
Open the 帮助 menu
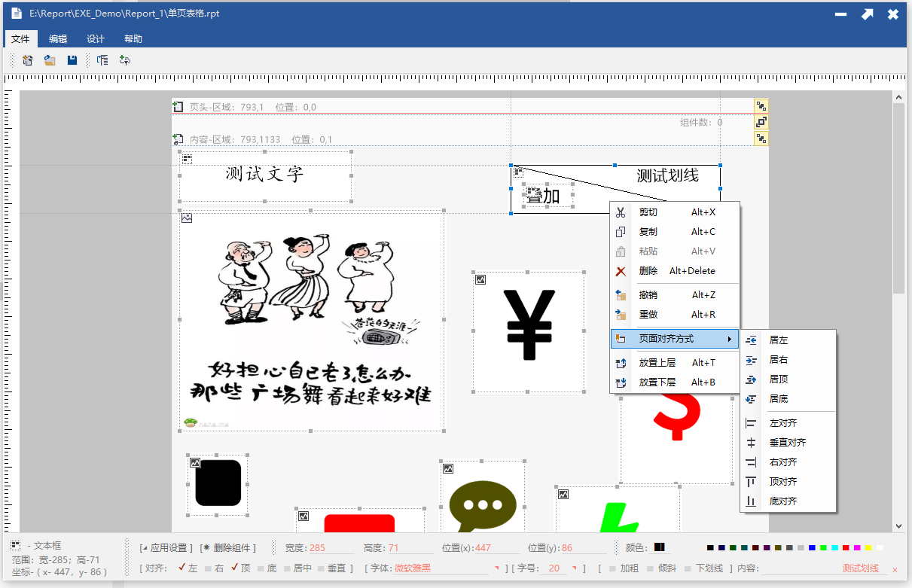coord(133,39)
